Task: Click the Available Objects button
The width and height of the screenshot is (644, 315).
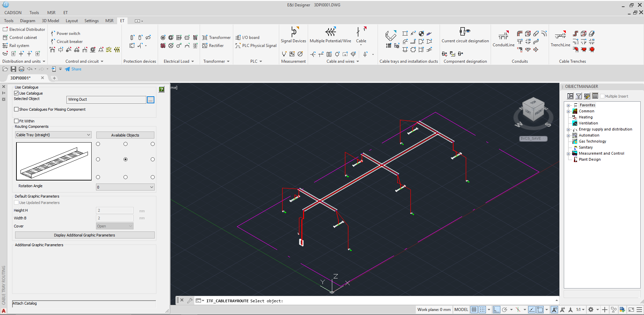Action: (x=125, y=135)
